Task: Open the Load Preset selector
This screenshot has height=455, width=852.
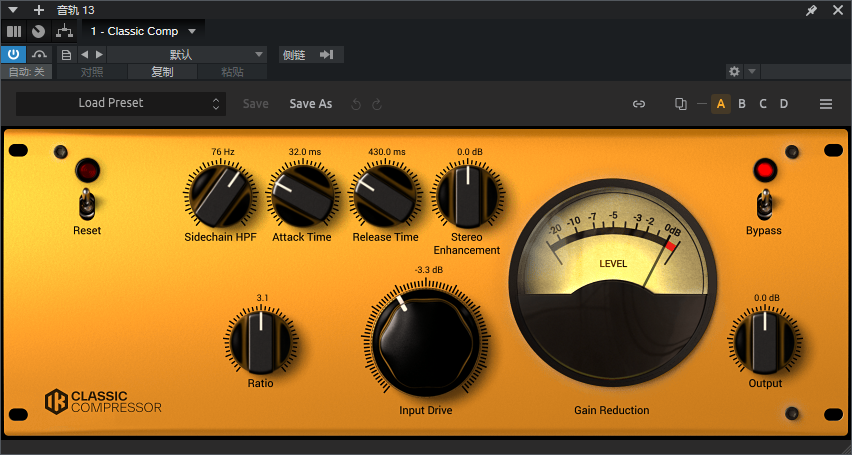Action: tap(121, 103)
